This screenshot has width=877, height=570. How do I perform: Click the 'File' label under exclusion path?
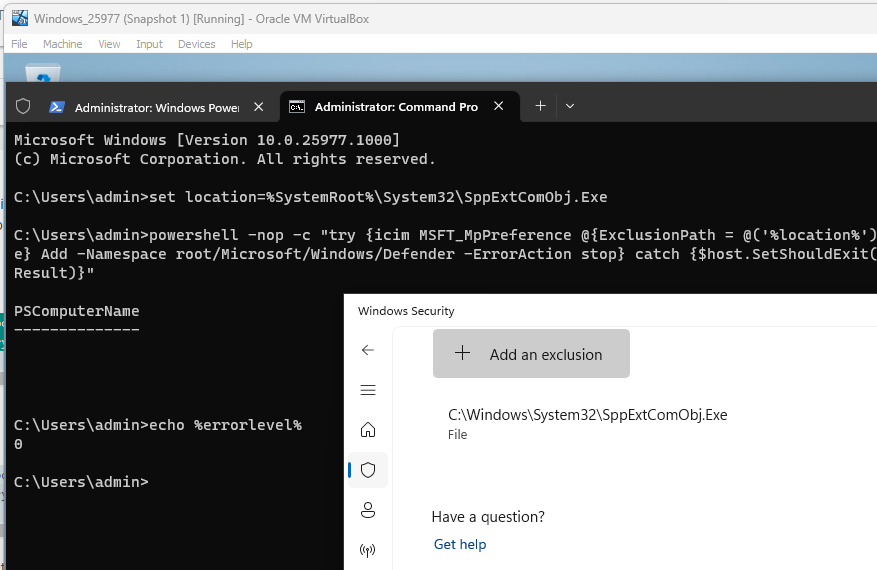[457, 435]
